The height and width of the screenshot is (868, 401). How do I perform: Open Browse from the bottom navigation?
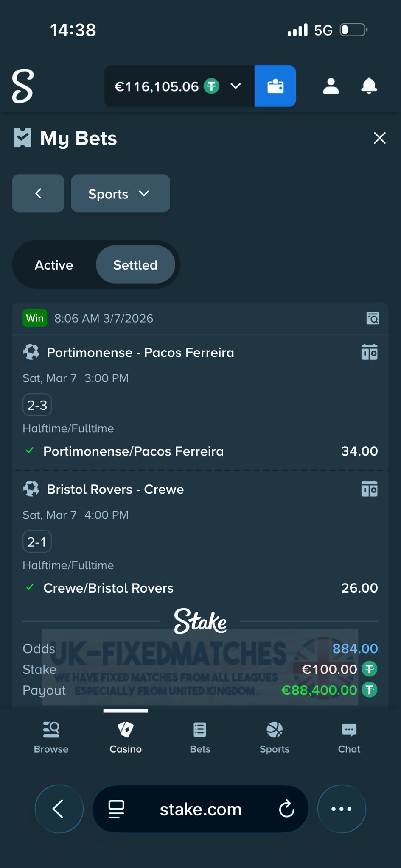click(50, 737)
